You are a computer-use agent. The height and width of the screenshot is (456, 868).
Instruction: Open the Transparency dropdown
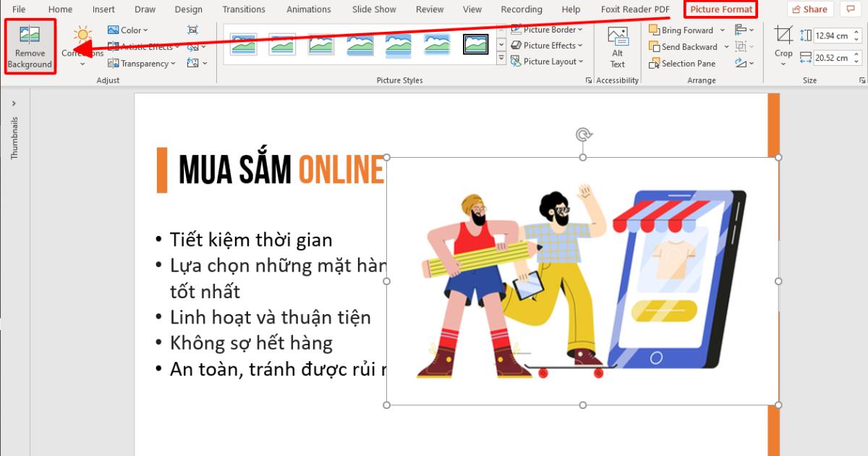coord(142,64)
